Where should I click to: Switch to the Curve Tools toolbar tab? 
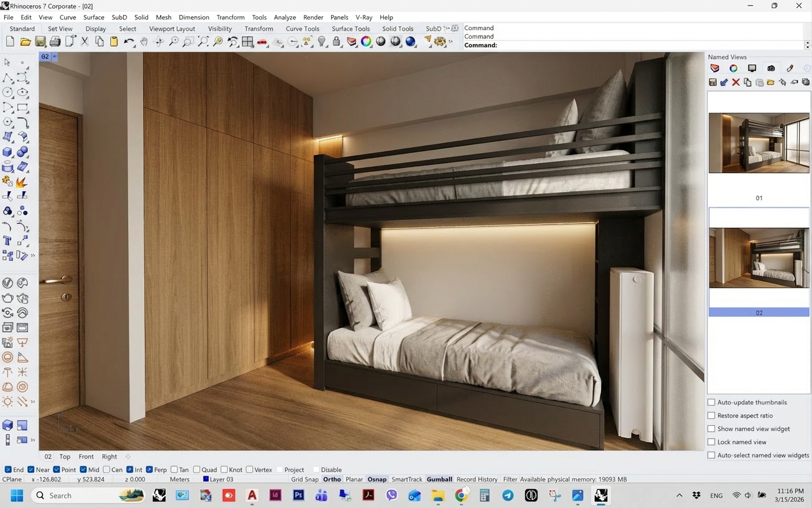click(302, 29)
